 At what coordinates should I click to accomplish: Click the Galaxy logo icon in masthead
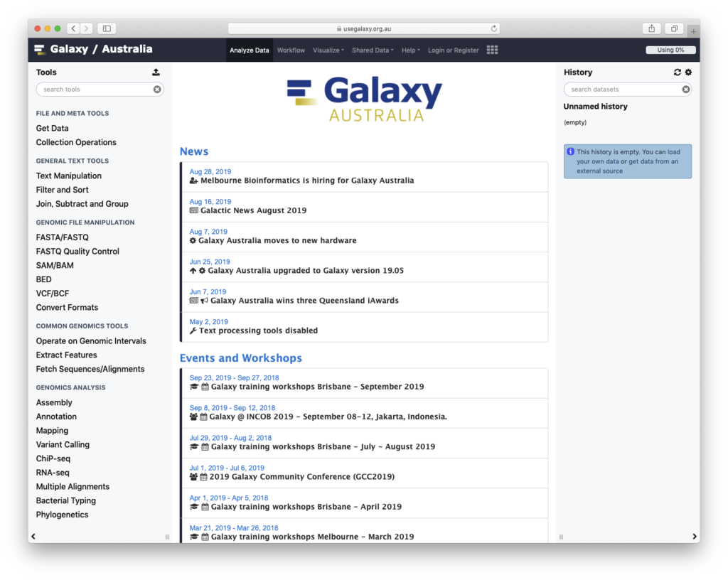coord(40,49)
